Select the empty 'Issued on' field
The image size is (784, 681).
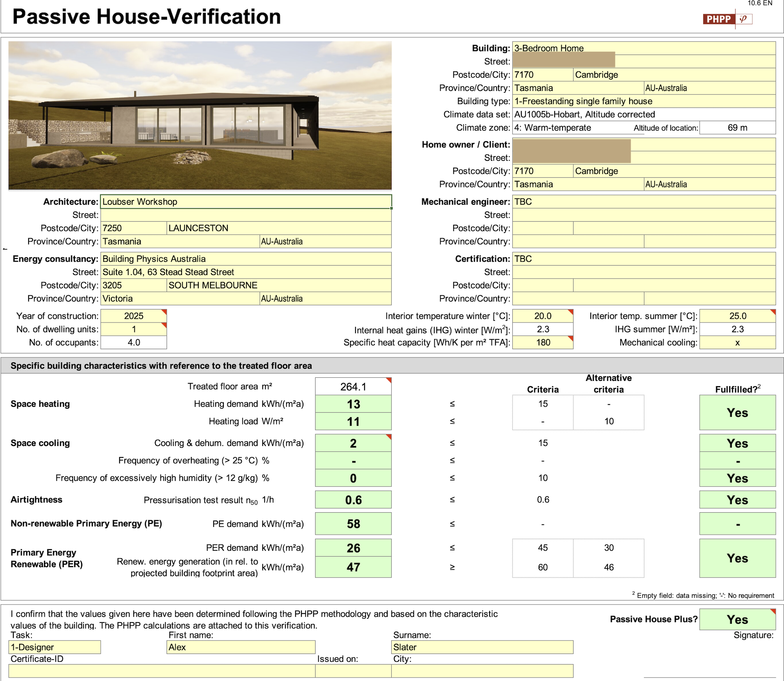(353, 671)
